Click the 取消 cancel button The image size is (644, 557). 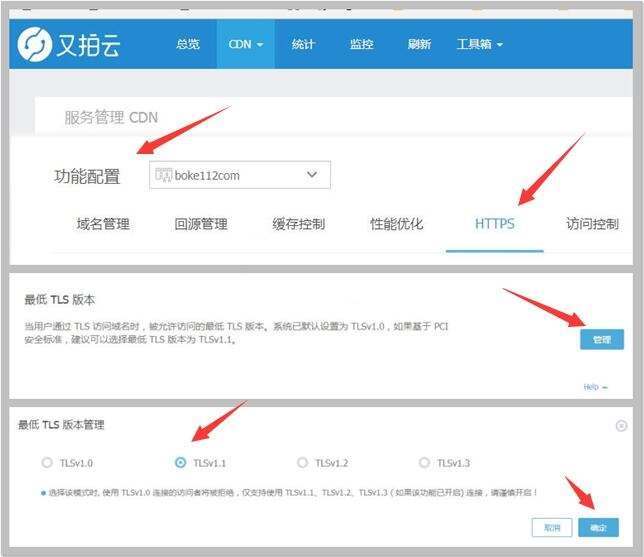[552, 527]
